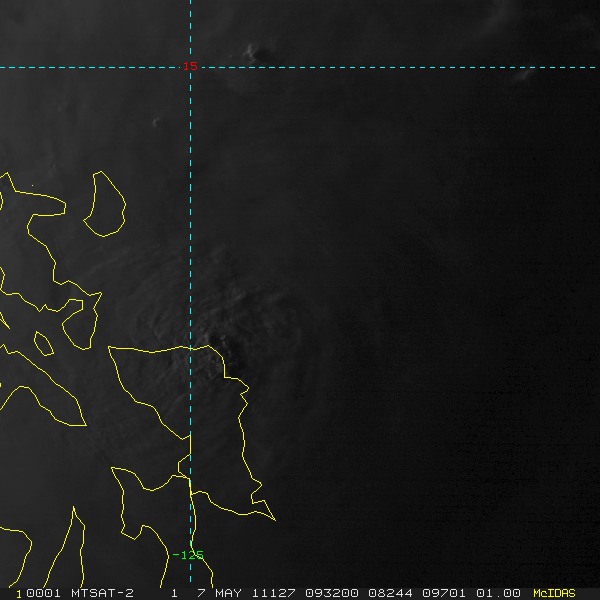Click the faint cloud streak near the eastern latitude line
The height and width of the screenshot is (600, 600).
524,74
